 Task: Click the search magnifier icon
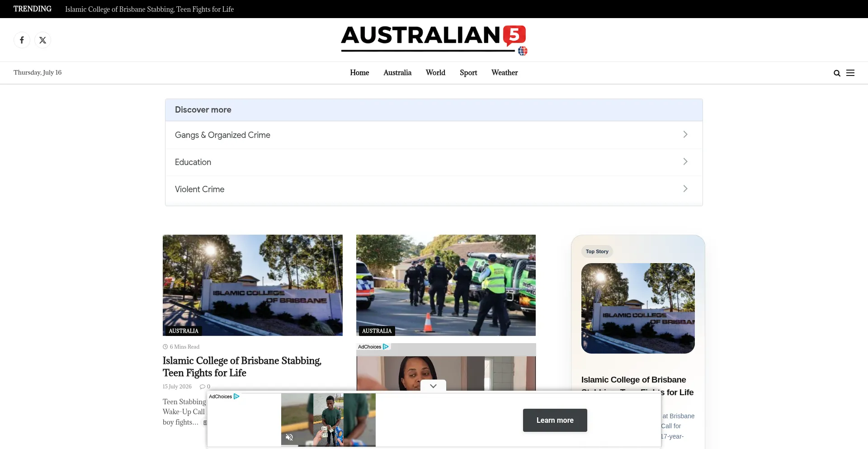[837, 73]
